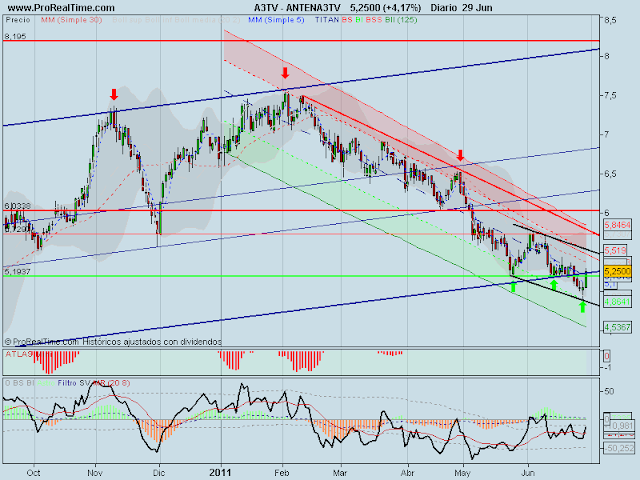640x480 pixels.
Task: Click the Dic label on time axis
Action: (159, 473)
